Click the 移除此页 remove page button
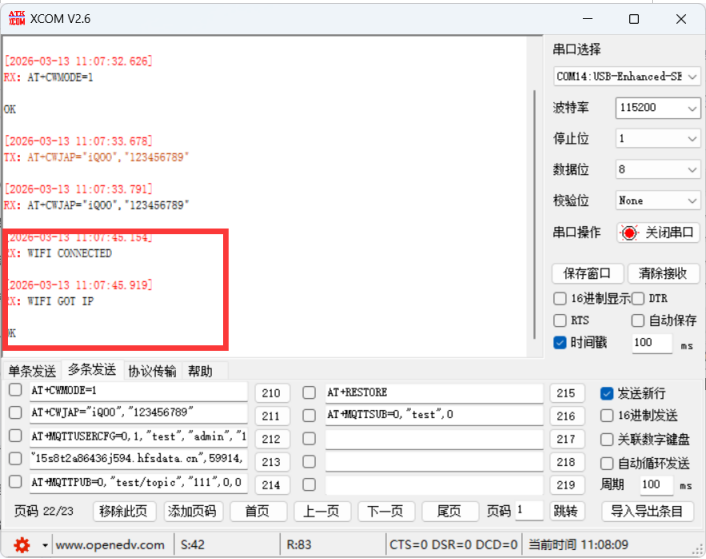Image resolution: width=706 pixels, height=559 pixels. coord(124,511)
